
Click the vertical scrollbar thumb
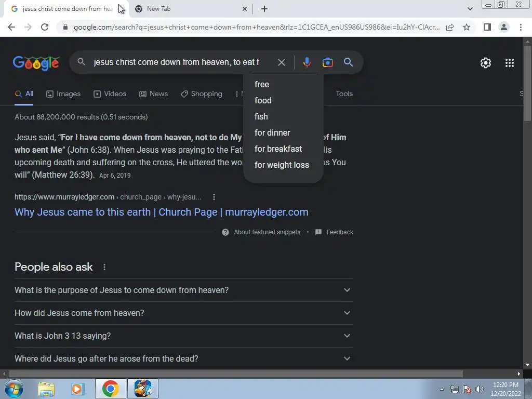(527, 83)
